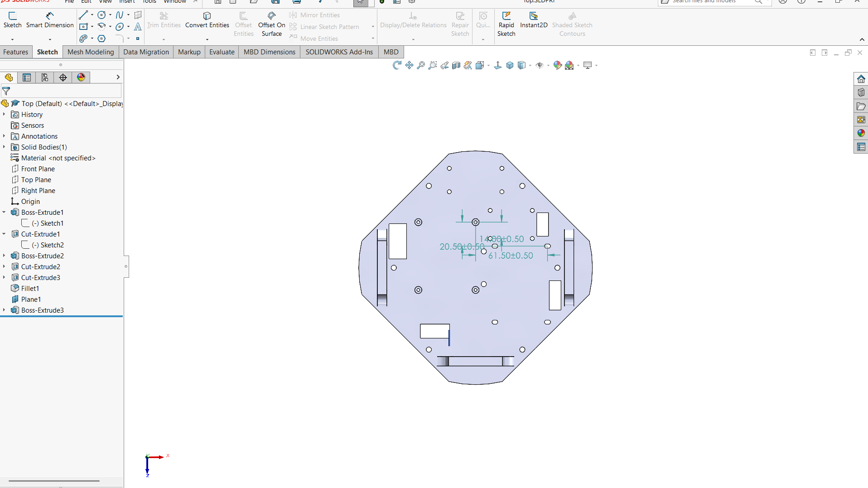Open the Edit Appearance tool
Screen dimensions: 868x488
click(x=558, y=65)
